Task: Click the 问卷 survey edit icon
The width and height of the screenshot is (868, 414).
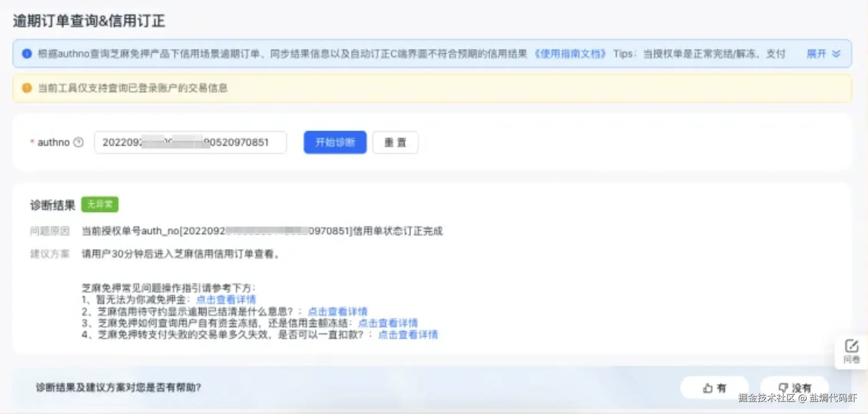Action: click(851, 346)
